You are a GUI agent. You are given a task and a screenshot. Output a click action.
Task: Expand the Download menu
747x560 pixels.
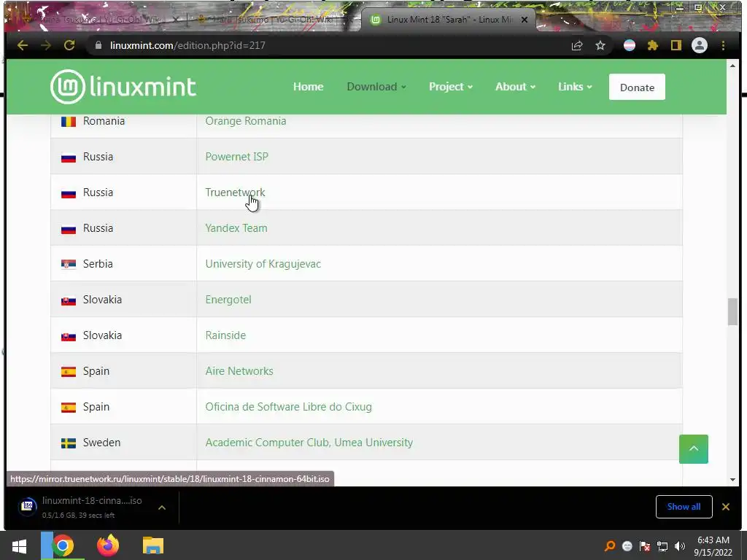(376, 87)
